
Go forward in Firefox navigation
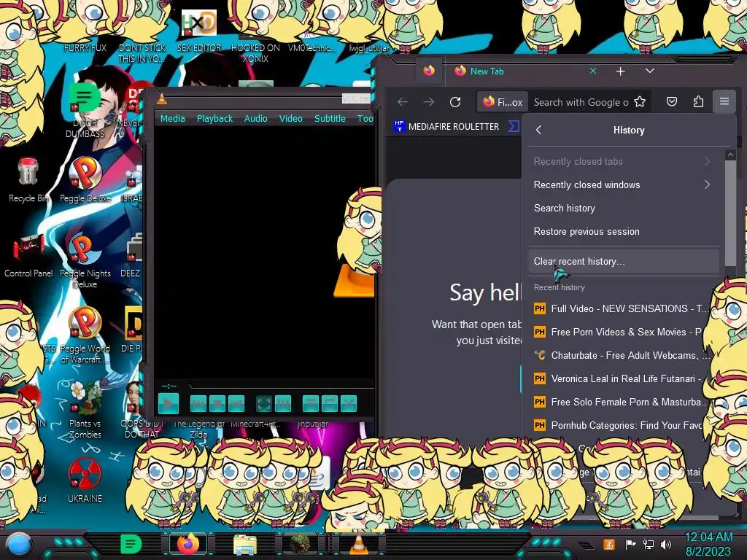tap(429, 102)
